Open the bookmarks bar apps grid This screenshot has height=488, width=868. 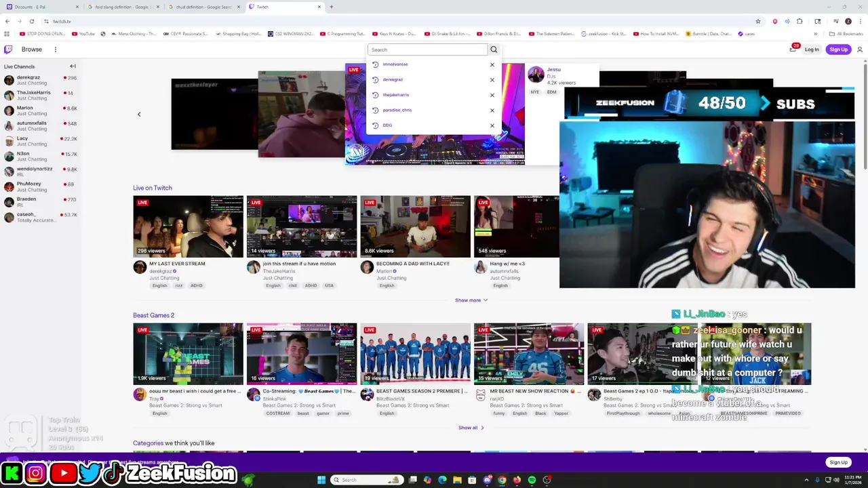pos(7,34)
